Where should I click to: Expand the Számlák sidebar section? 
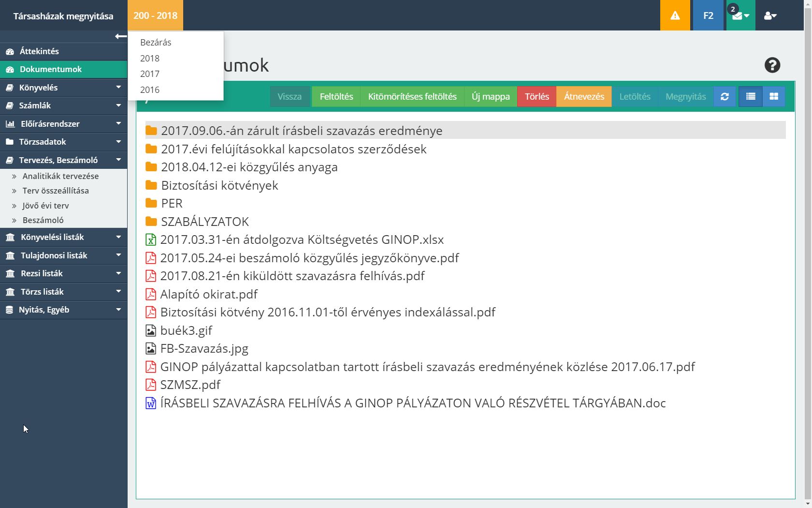[63, 105]
